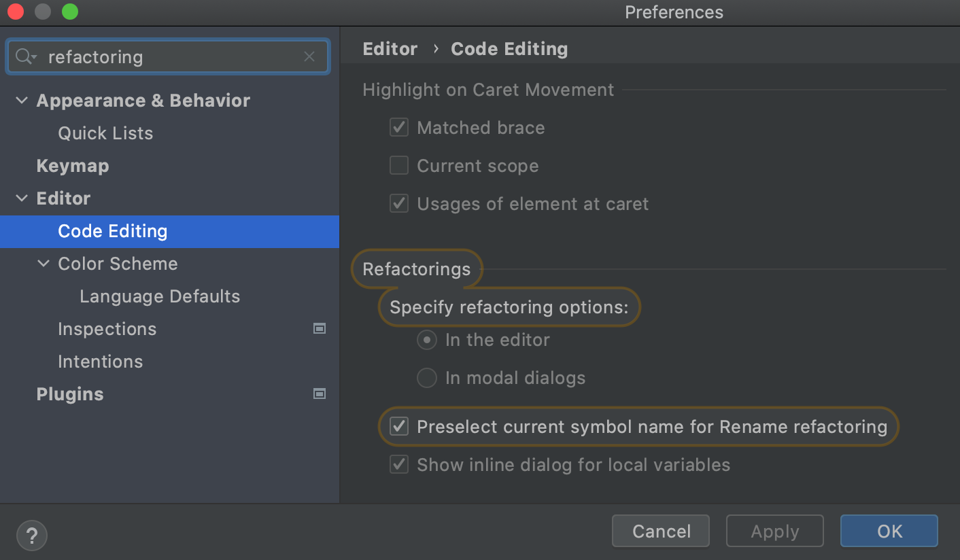
Task: Clear the search field with the X icon
Action: [309, 56]
